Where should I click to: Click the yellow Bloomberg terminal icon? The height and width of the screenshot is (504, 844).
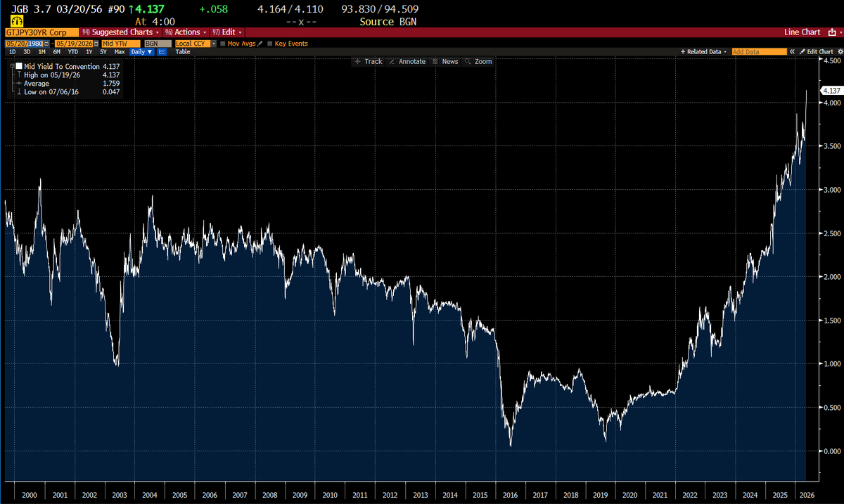click(x=16, y=21)
